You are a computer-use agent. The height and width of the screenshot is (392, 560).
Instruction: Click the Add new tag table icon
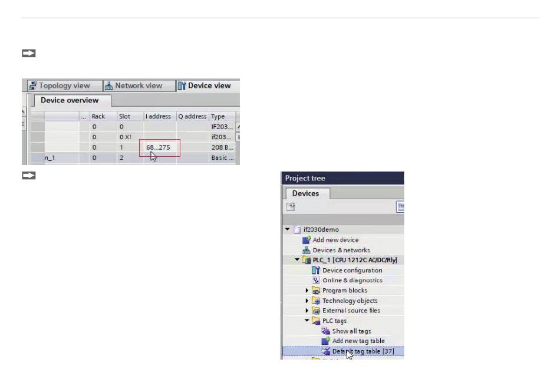tap(326, 341)
